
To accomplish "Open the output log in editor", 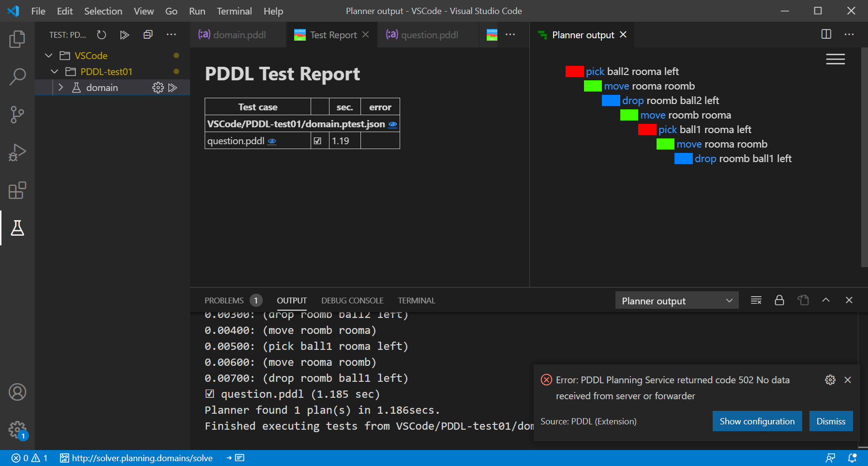I will point(803,301).
